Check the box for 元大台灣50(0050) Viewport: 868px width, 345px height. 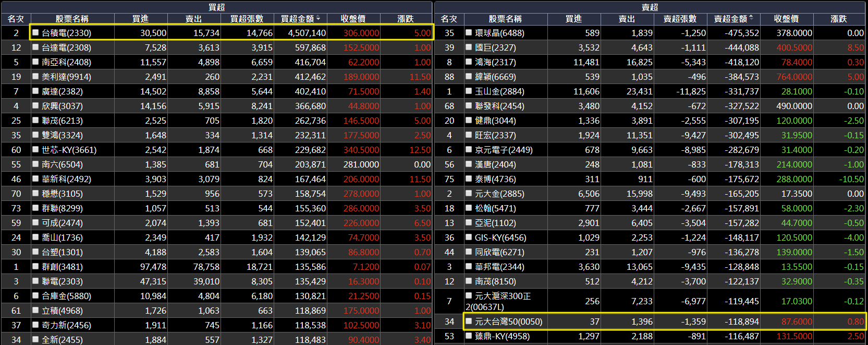[469, 321]
